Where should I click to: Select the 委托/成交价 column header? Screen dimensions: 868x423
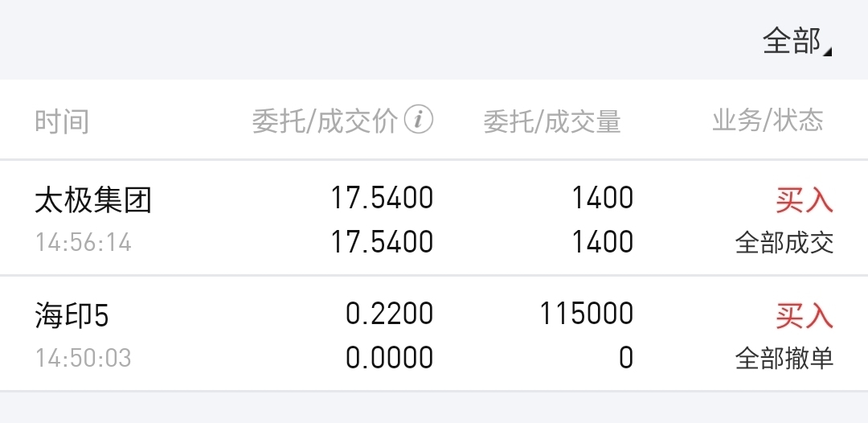point(325,121)
